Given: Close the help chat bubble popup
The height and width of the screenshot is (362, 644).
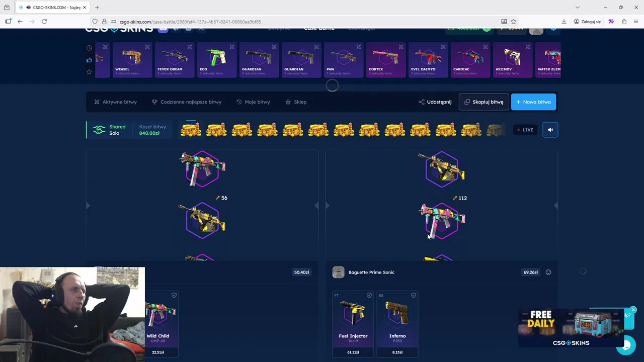Looking at the screenshot, I should pyautogui.click(x=633, y=310).
